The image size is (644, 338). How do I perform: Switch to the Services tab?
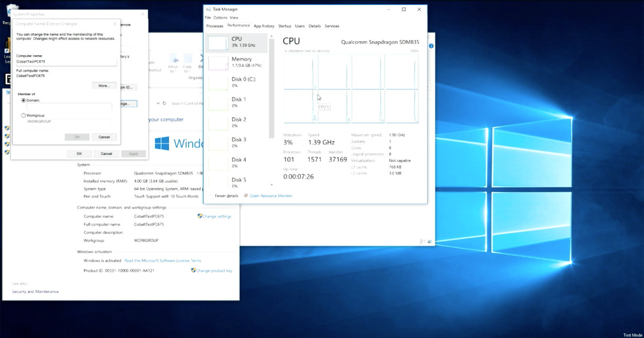click(332, 26)
